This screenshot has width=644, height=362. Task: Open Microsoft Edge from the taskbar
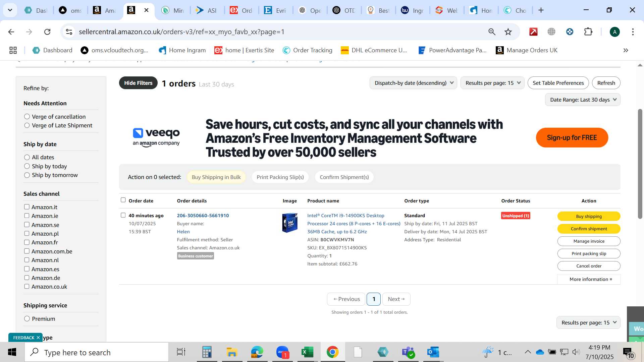point(257,352)
